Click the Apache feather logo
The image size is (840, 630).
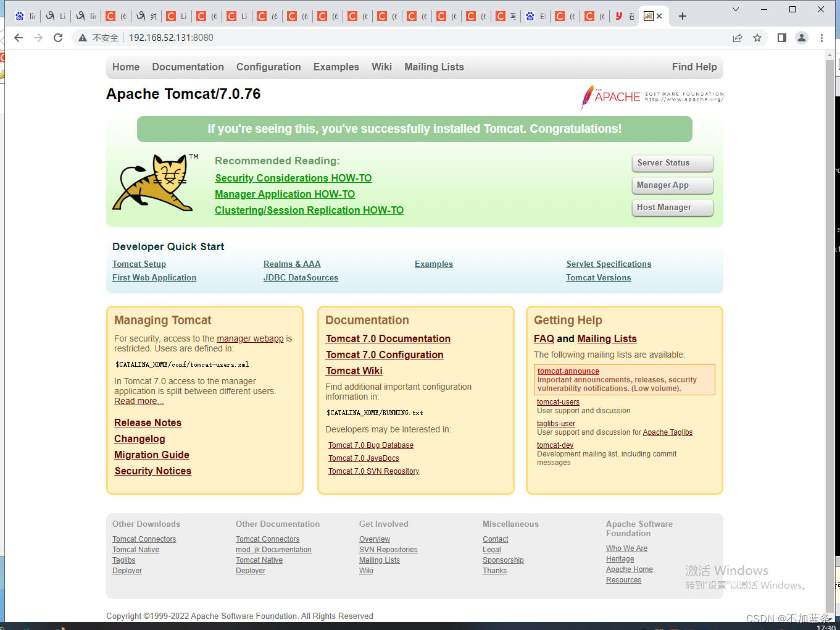(x=652, y=97)
